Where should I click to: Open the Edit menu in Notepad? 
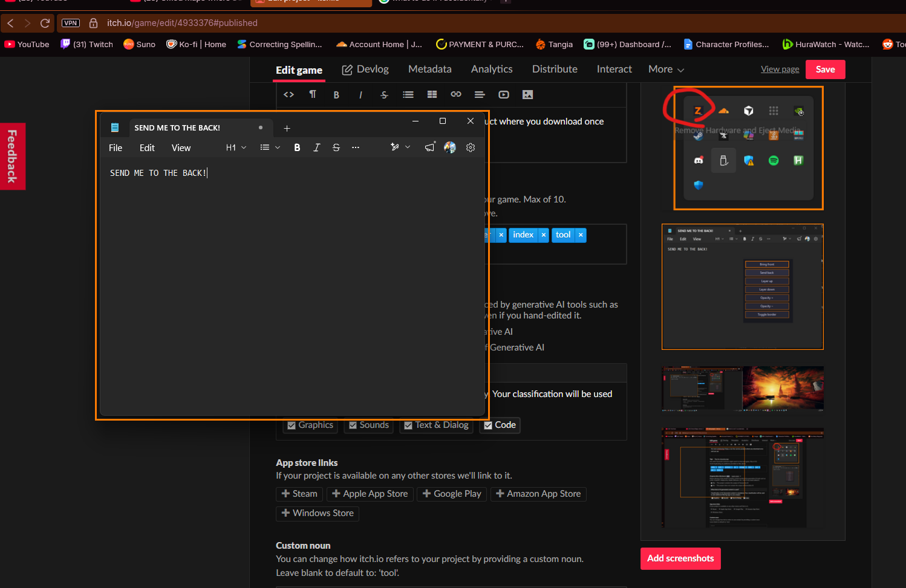[x=147, y=148]
